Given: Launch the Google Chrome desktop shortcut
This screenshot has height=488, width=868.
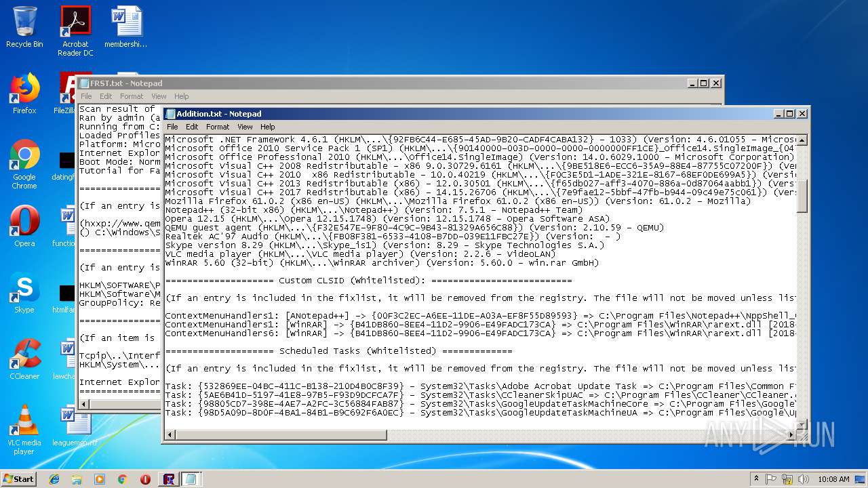Looking at the screenshot, I should (x=24, y=165).
